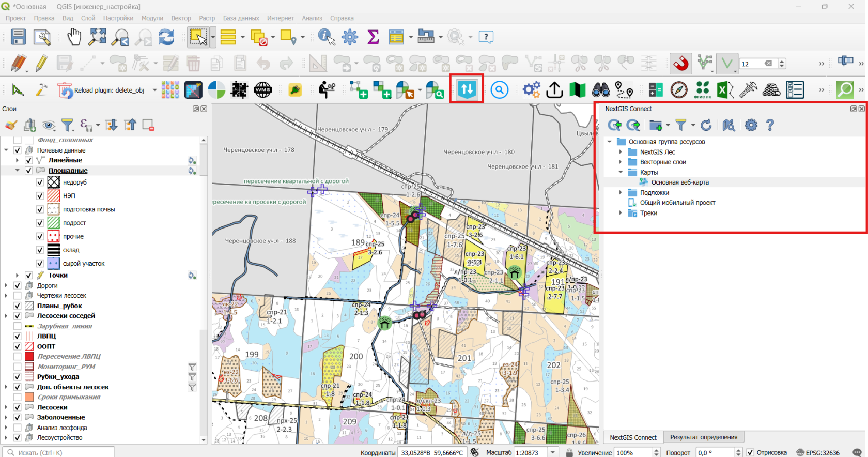Viewport: 868px width, 457px height.
Task: Click the refresh icon in NextGIS Connect
Action: (706, 125)
